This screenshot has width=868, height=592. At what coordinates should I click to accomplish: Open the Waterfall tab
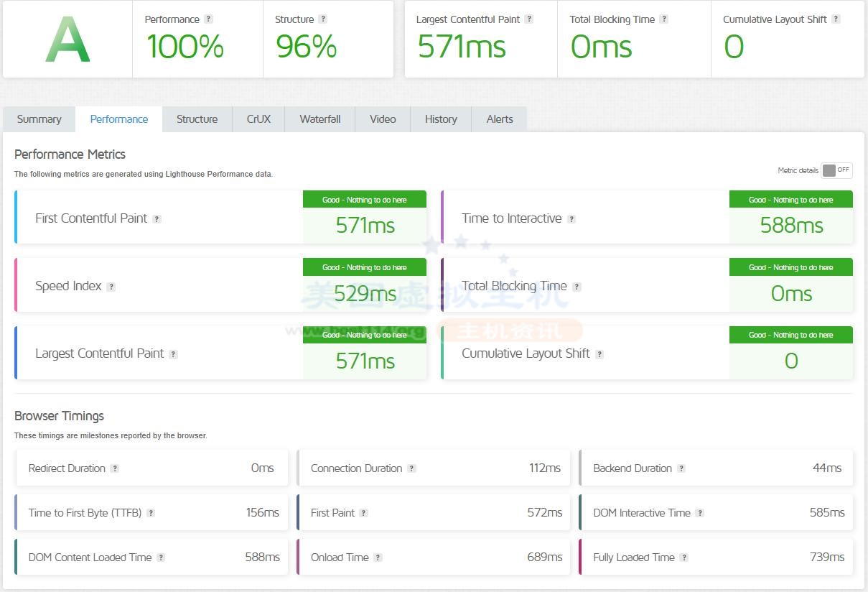tap(319, 119)
